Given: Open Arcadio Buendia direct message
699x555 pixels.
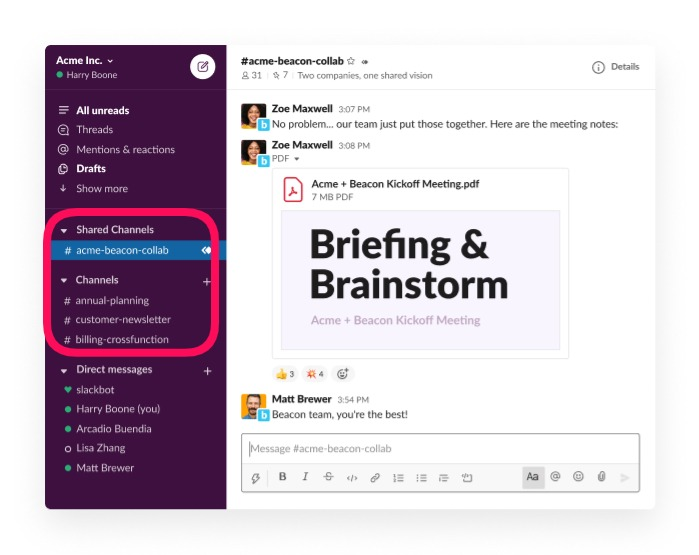Looking at the screenshot, I should coord(114,429).
